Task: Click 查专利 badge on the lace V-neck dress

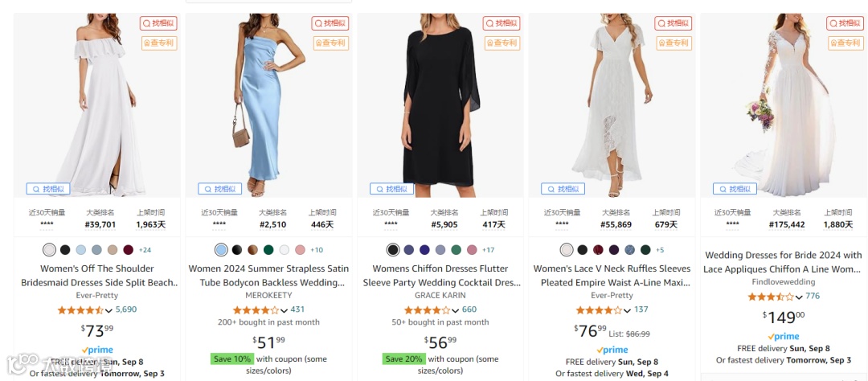Action: (673, 43)
